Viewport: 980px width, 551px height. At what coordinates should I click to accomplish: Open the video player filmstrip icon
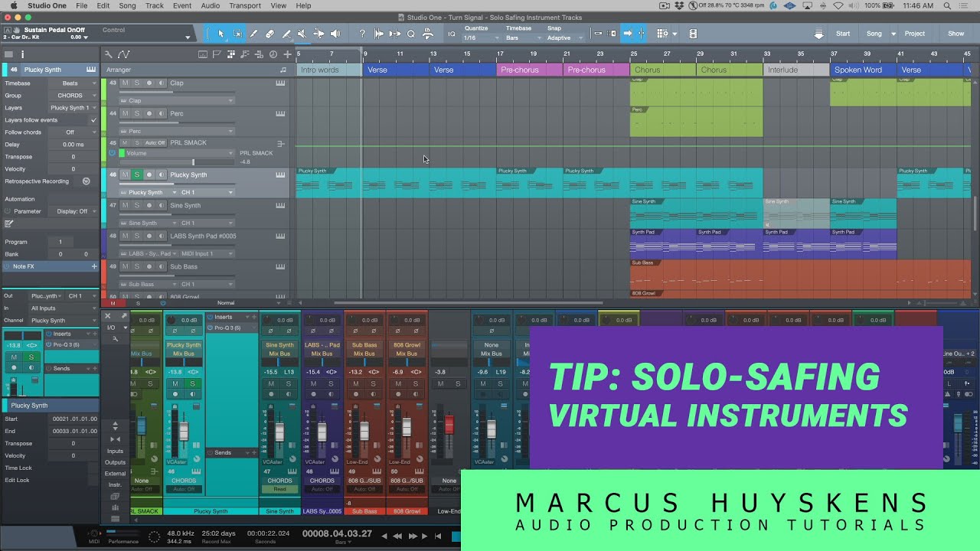(693, 34)
